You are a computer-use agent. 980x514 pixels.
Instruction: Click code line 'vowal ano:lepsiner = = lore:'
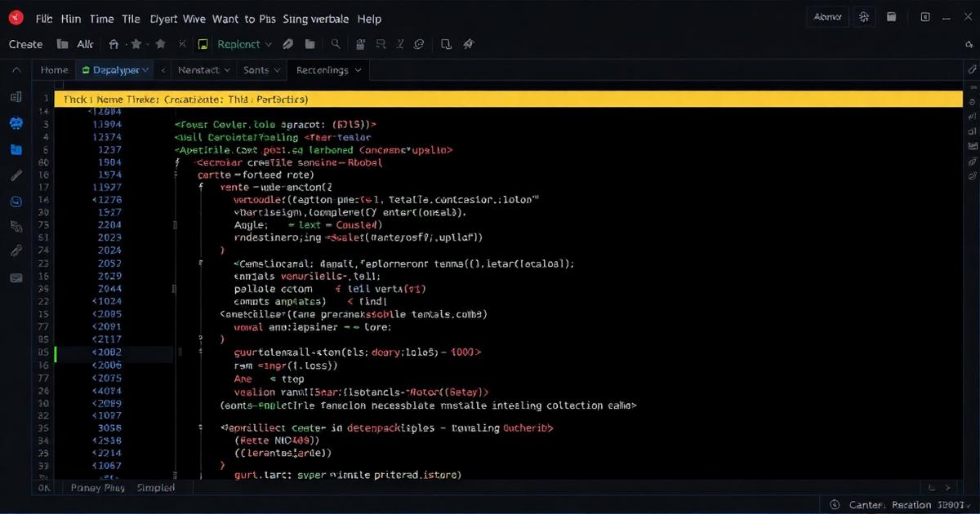[313, 326]
